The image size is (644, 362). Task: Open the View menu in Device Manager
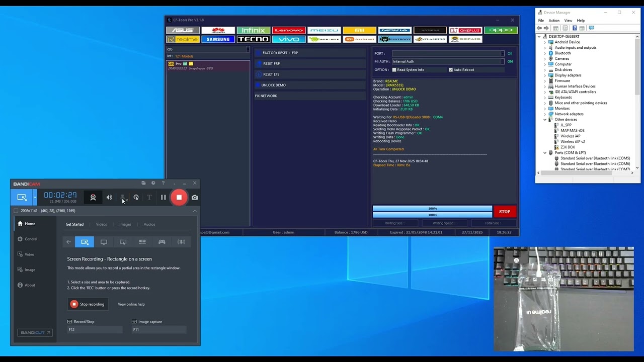[x=568, y=21]
